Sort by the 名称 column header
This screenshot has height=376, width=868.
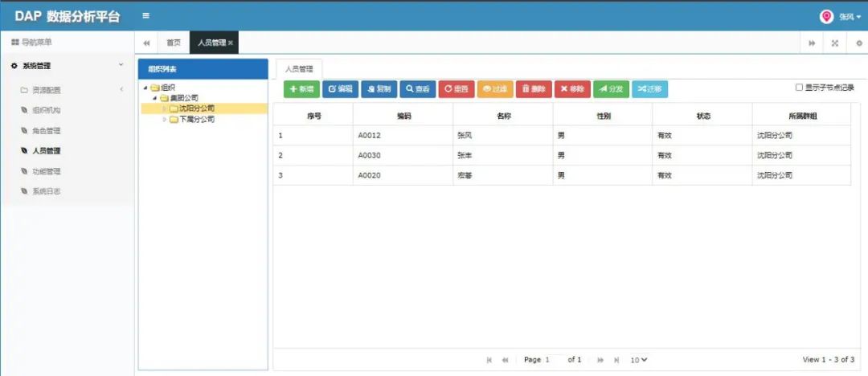[503, 116]
